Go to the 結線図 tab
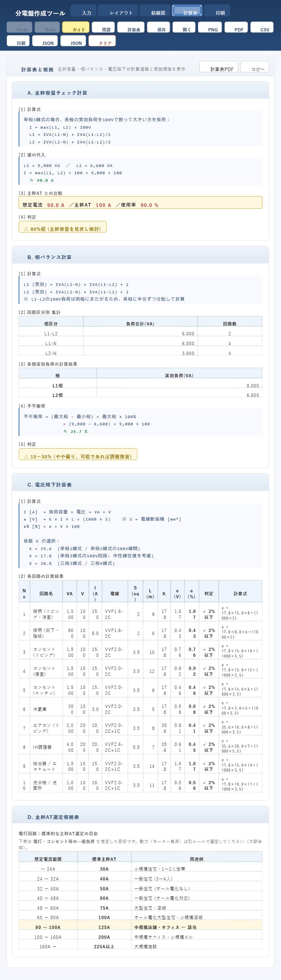Image resolution: width=281 pixels, height=980 pixels. [x=155, y=11]
